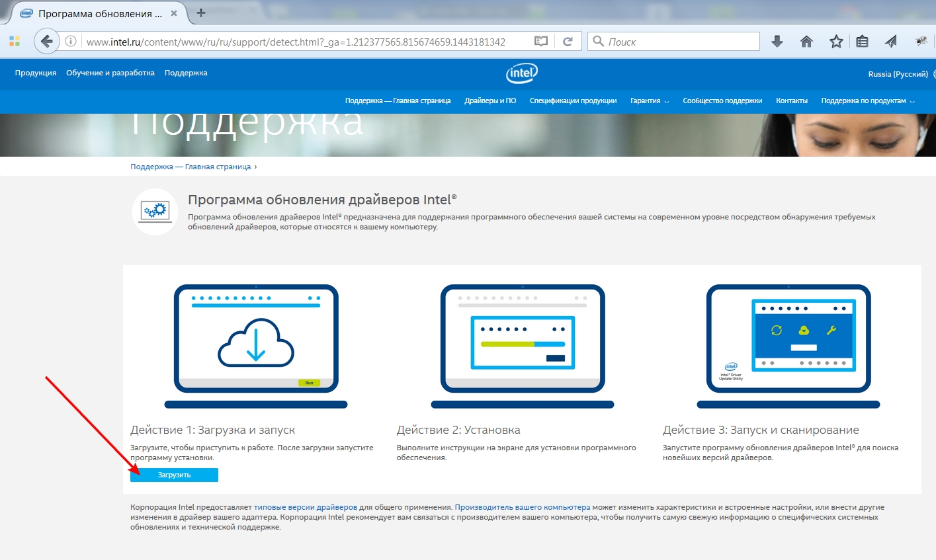Open Спецификации продукции page
Screen dimensions: 936x560
(573, 100)
